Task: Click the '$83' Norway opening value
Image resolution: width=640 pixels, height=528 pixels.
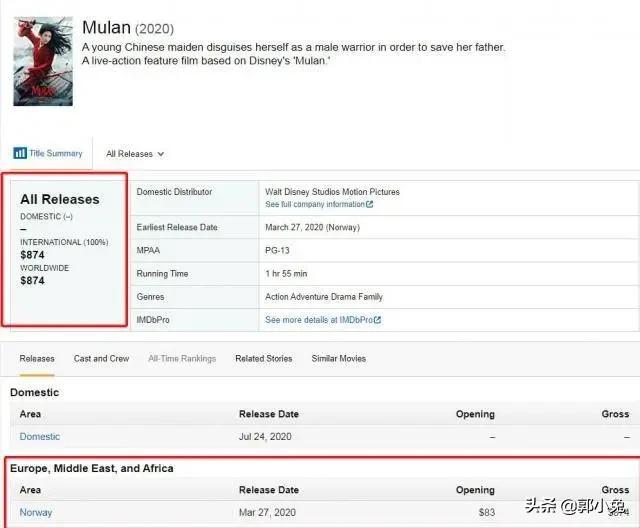Action: tap(487, 512)
